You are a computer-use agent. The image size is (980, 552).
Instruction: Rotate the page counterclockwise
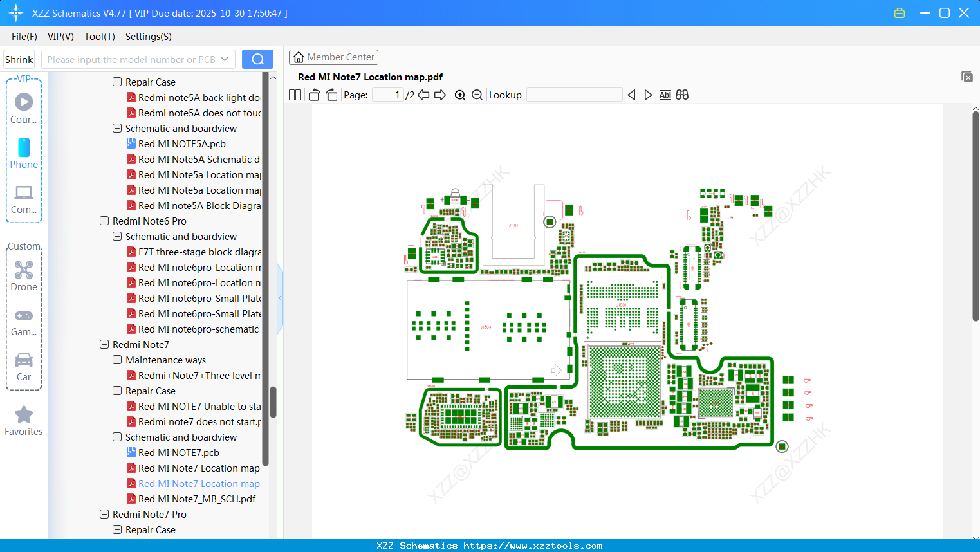(x=315, y=95)
